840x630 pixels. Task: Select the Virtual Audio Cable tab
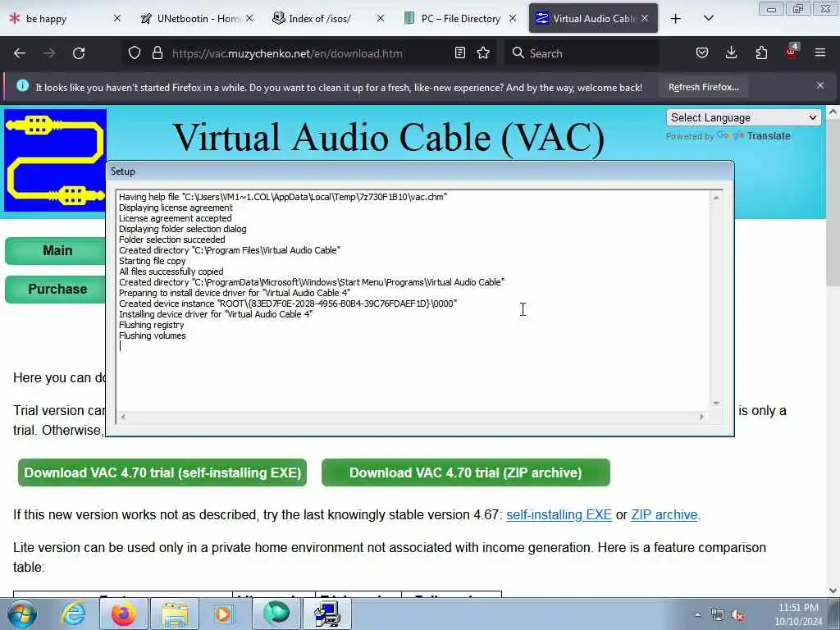(x=593, y=19)
